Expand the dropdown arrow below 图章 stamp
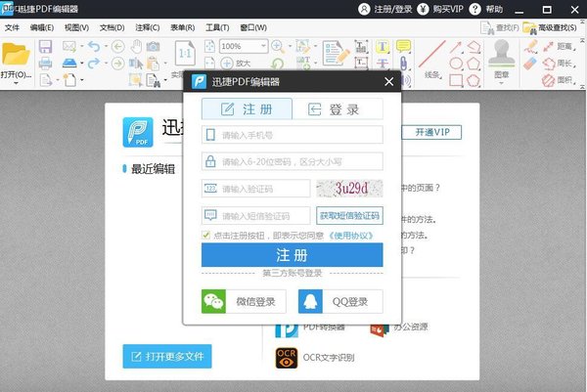This screenshot has height=392, width=587. click(x=501, y=83)
